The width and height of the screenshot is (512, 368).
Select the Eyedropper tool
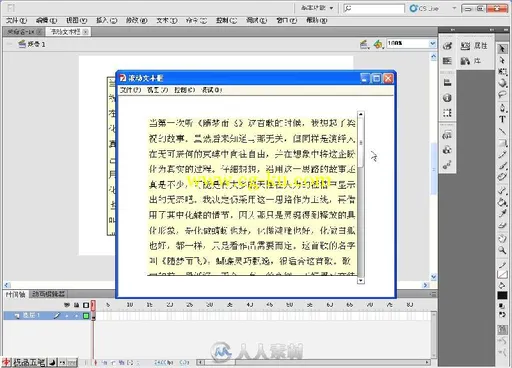502,213
